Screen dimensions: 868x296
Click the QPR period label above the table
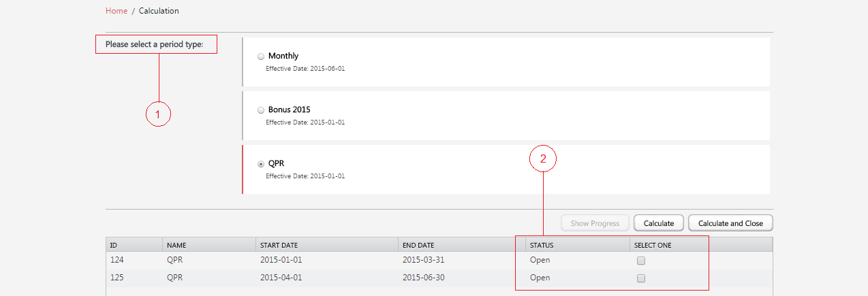click(x=276, y=163)
